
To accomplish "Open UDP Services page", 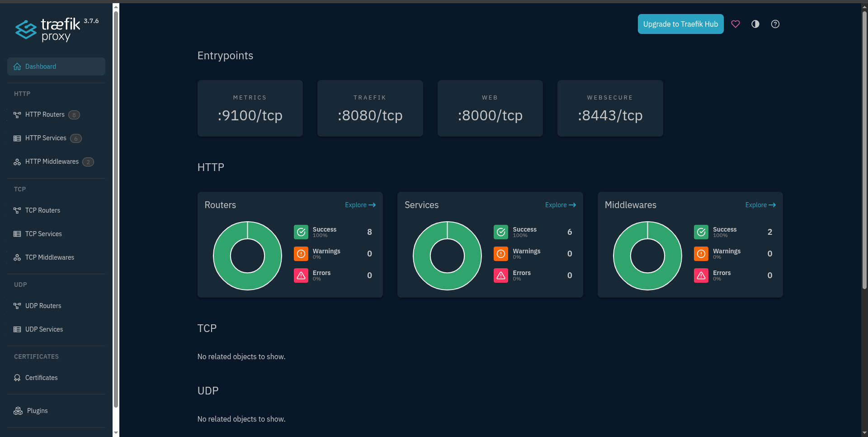I will coord(56,329).
